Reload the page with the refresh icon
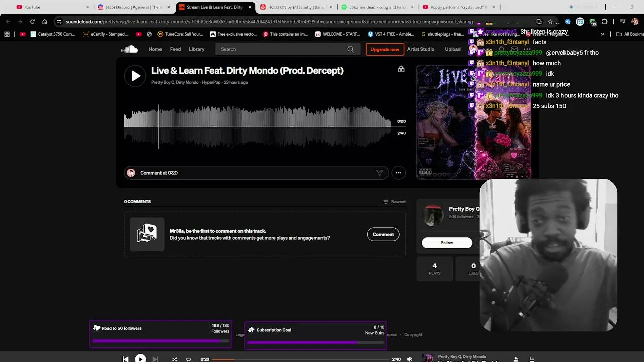 tap(32, 22)
